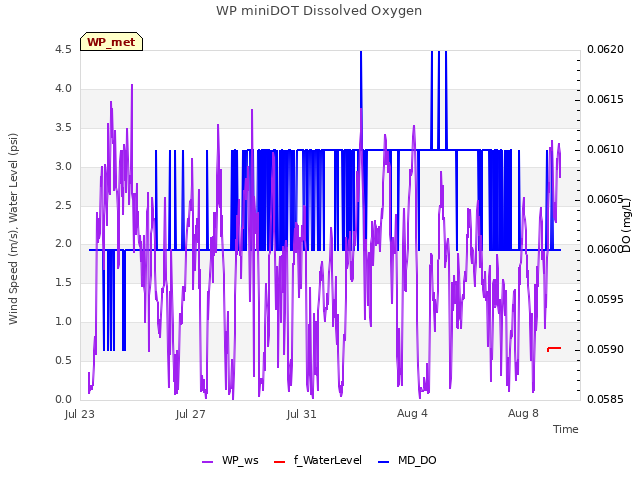Image resolution: width=640 pixels, height=480 pixels.
Task: Click the 0.0595 right axis tick label
Action: click(605, 299)
